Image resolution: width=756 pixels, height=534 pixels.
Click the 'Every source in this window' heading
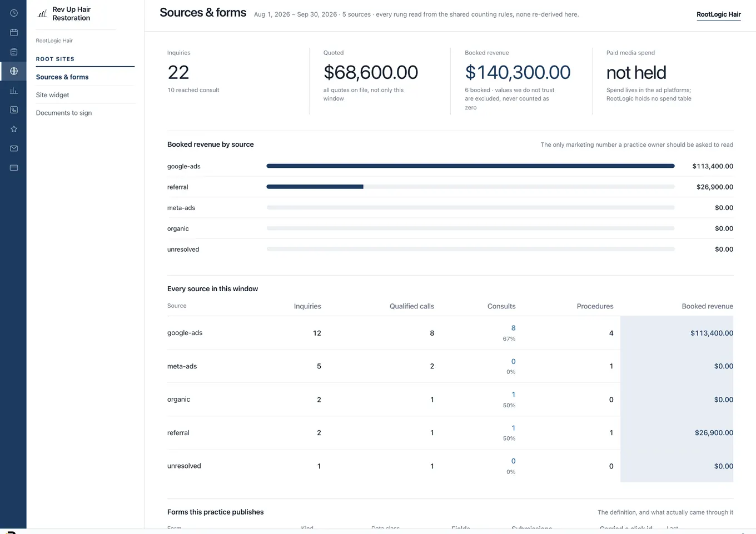pos(213,289)
